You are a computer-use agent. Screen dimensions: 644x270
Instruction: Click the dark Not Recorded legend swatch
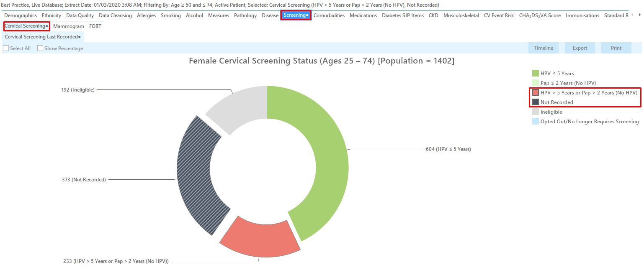click(x=536, y=102)
